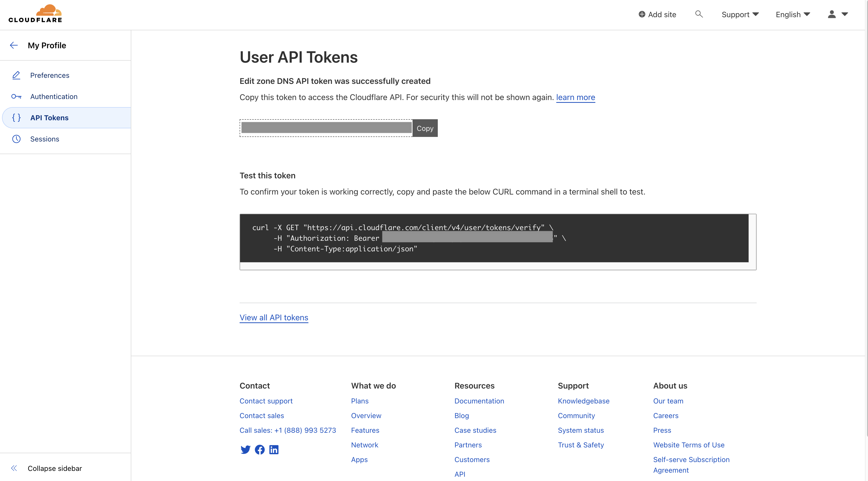Open Contact sales link
The height and width of the screenshot is (481, 868).
point(262,416)
